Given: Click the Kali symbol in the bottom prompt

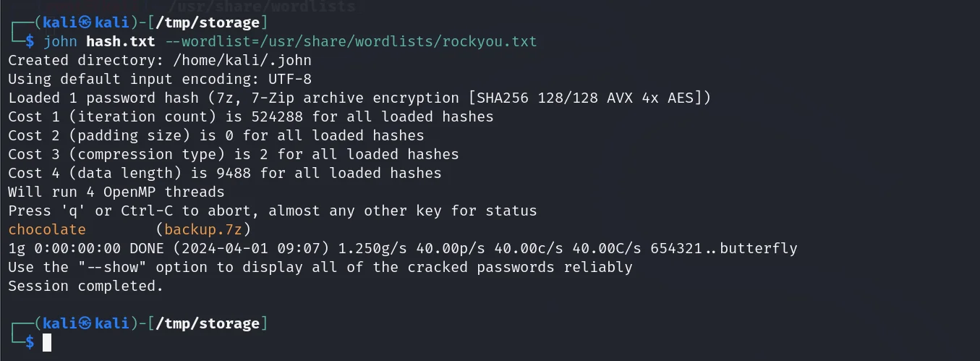Looking at the screenshot, I should point(86,324).
